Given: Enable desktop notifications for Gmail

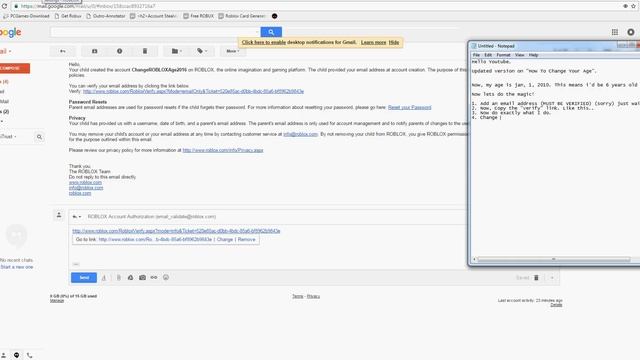Looking at the screenshot, I should tap(264, 42).
